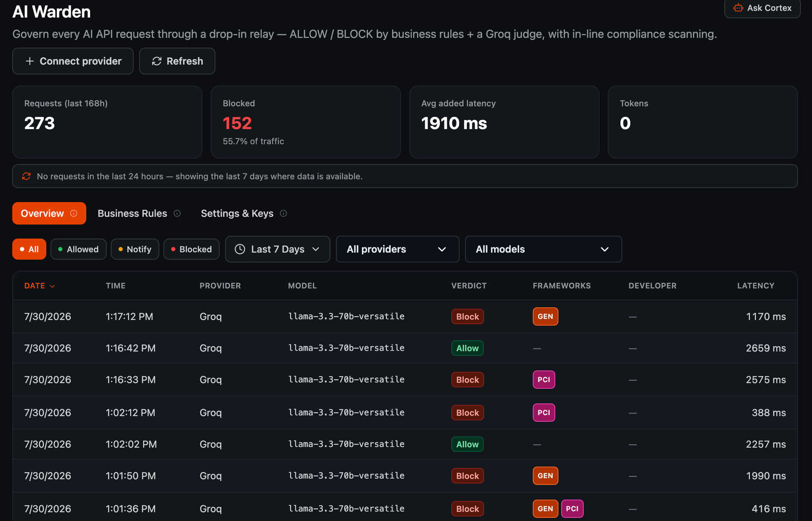Screen dimensions: 812x521
Task: Sort by the PROVIDER column header
Action: click(x=220, y=286)
